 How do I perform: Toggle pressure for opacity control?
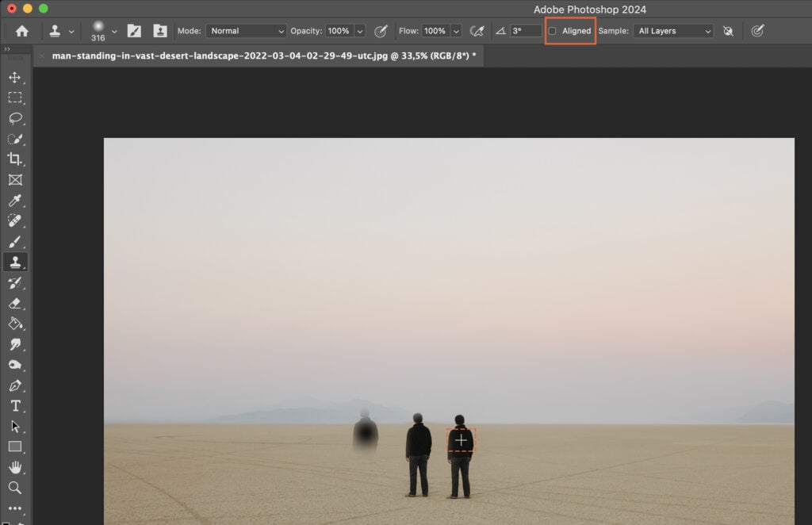380,31
